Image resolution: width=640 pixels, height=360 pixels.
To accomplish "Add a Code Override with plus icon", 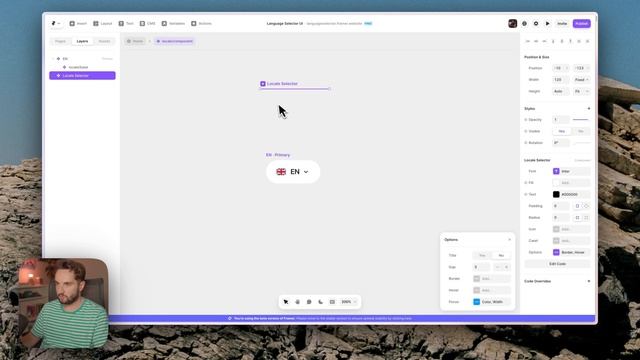I will click(x=589, y=281).
